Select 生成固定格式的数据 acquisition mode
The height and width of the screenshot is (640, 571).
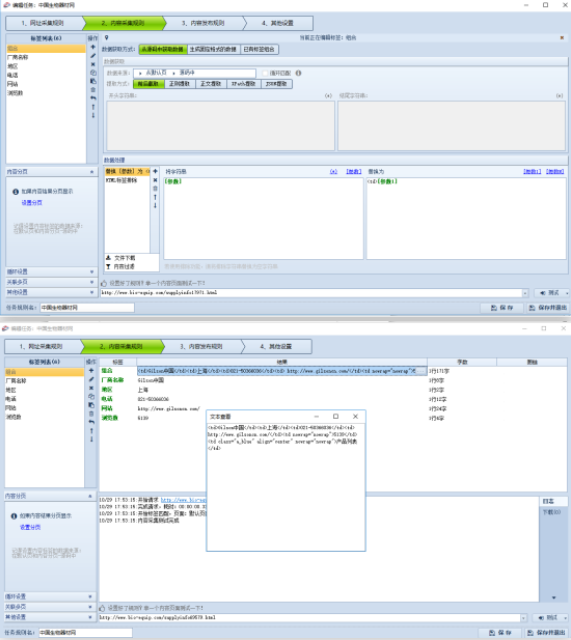pyautogui.click(x=213, y=49)
